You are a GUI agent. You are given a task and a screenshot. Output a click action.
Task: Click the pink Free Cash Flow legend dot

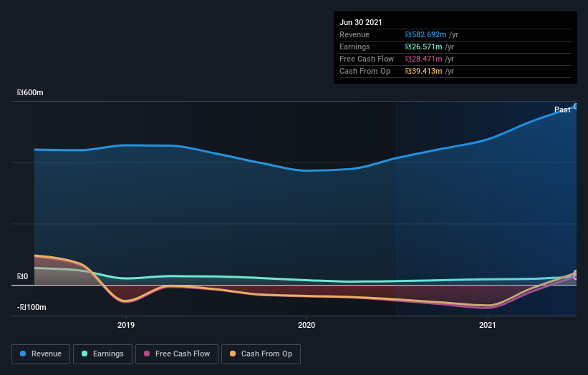pos(147,354)
